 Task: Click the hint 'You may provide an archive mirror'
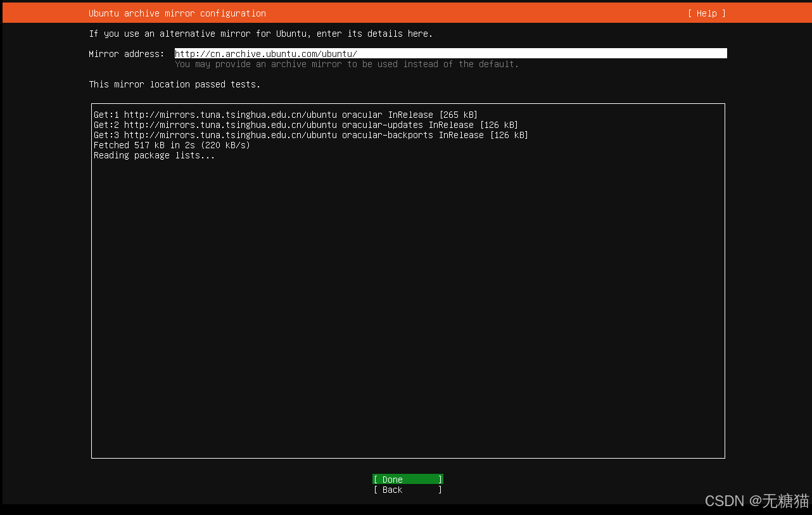346,64
